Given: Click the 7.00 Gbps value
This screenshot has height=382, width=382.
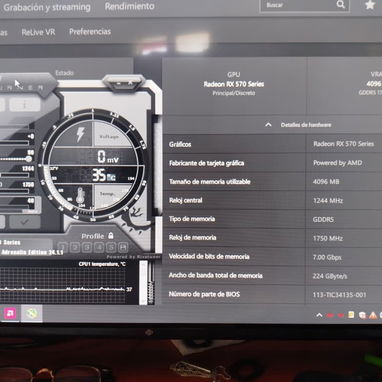Looking at the screenshot, I should (327, 257).
